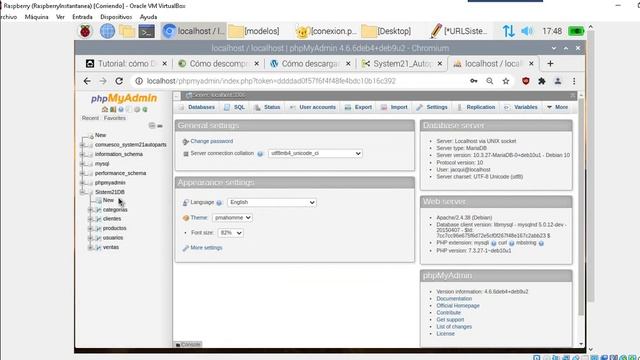640x360 pixels.
Task: Click the log out icon beside Home
Action: click(x=113, y=109)
